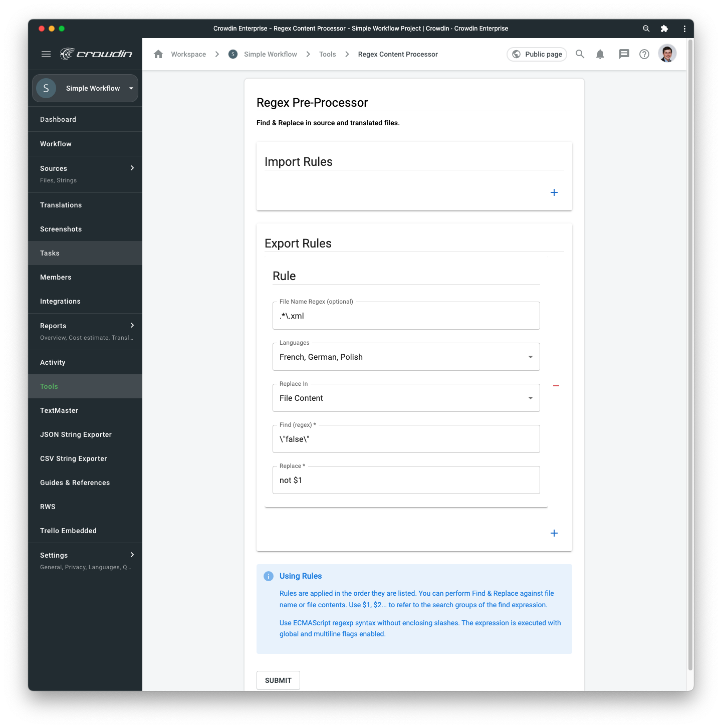
Task: Click Regex Content Processor breadcrumb text
Action: (x=398, y=54)
